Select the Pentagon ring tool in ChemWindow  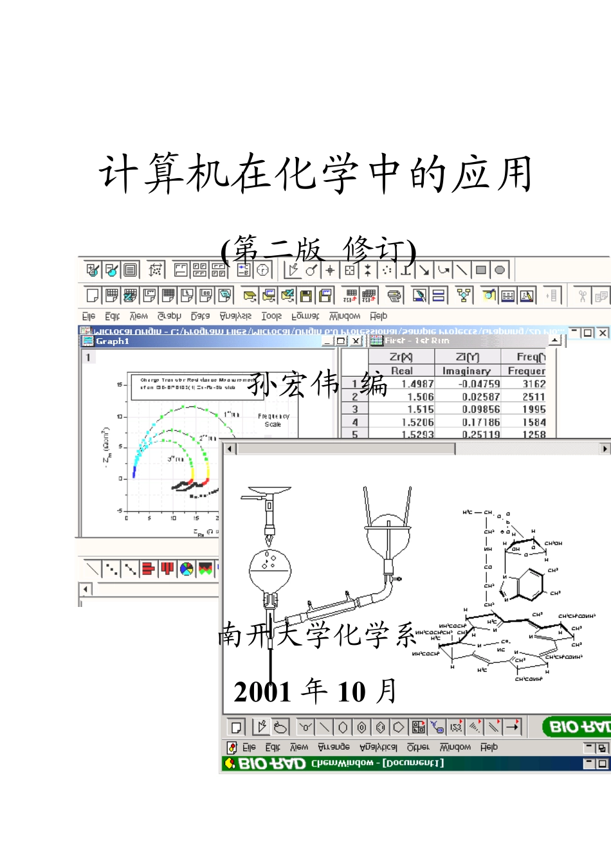click(x=399, y=727)
